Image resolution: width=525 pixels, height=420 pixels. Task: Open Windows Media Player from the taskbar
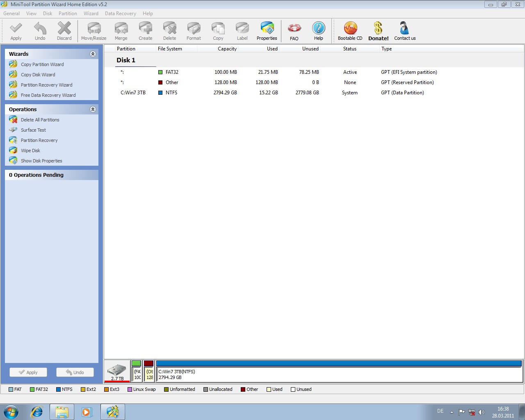[x=87, y=411]
